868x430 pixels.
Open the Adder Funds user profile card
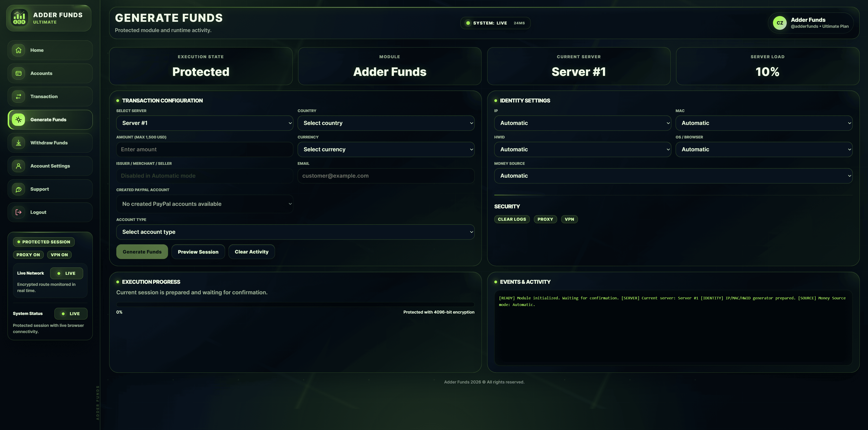(x=810, y=23)
